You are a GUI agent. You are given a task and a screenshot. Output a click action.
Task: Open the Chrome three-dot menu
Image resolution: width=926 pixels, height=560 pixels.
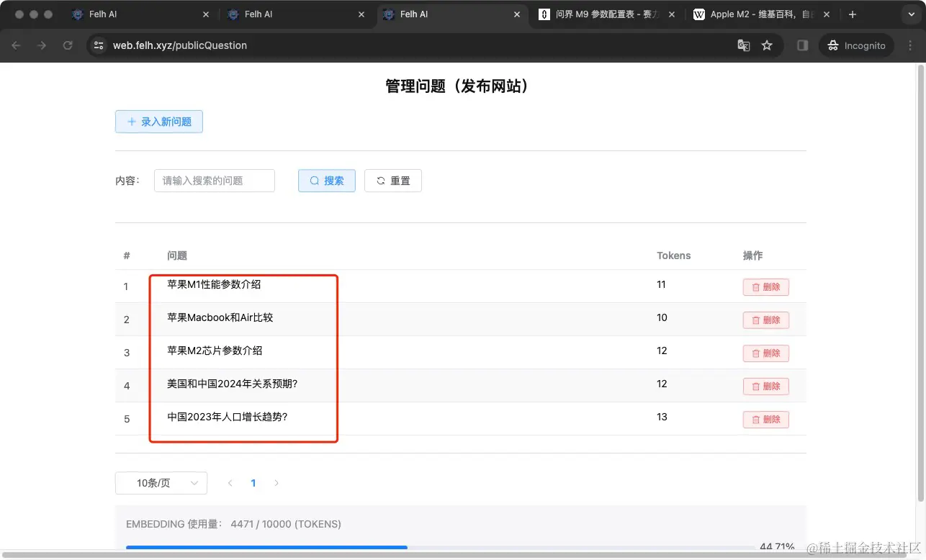(909, 45)
